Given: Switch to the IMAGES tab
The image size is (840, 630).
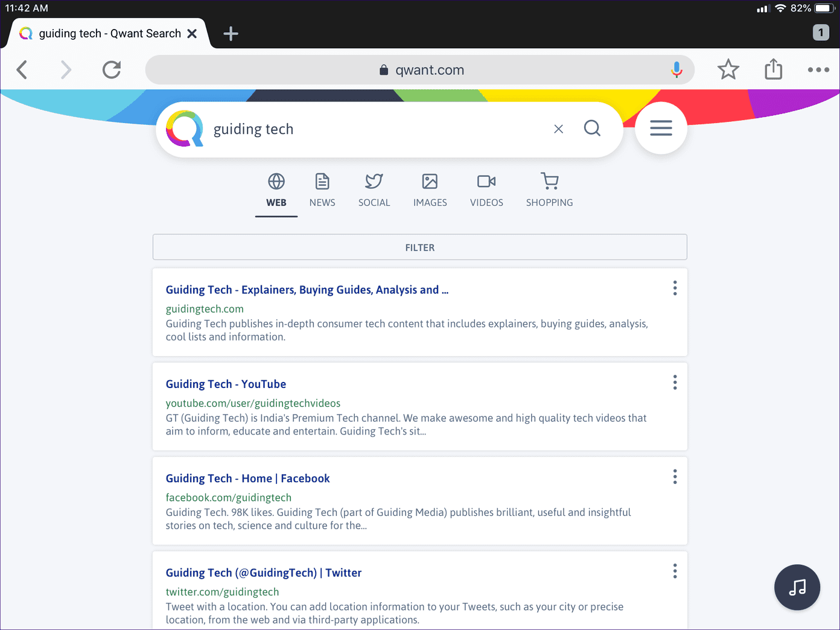Looking at the screenshot, I should click(x=430, y=191).
